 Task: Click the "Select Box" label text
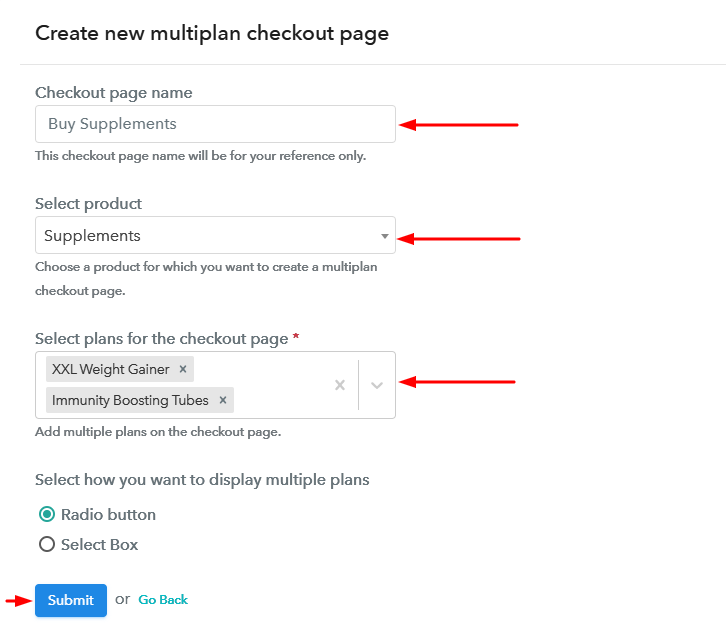point(99,545)
